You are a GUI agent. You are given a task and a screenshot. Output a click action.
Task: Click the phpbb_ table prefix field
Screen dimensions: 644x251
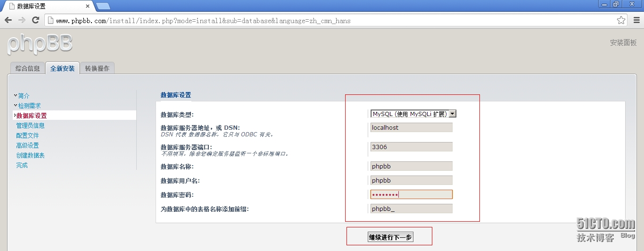point(411,209)
